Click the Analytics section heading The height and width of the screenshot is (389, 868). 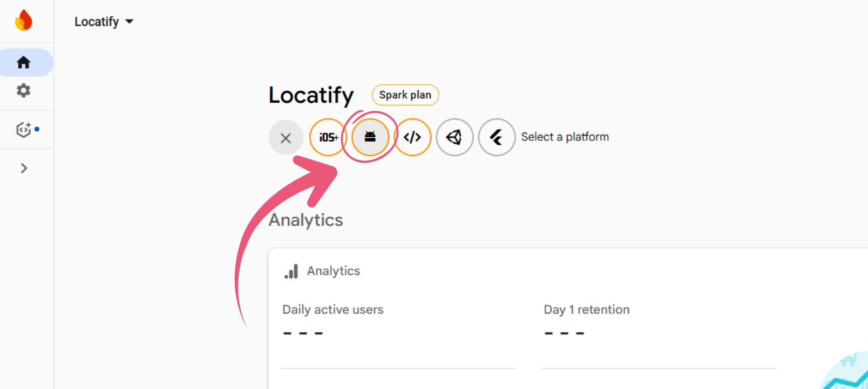coord(306,220)
